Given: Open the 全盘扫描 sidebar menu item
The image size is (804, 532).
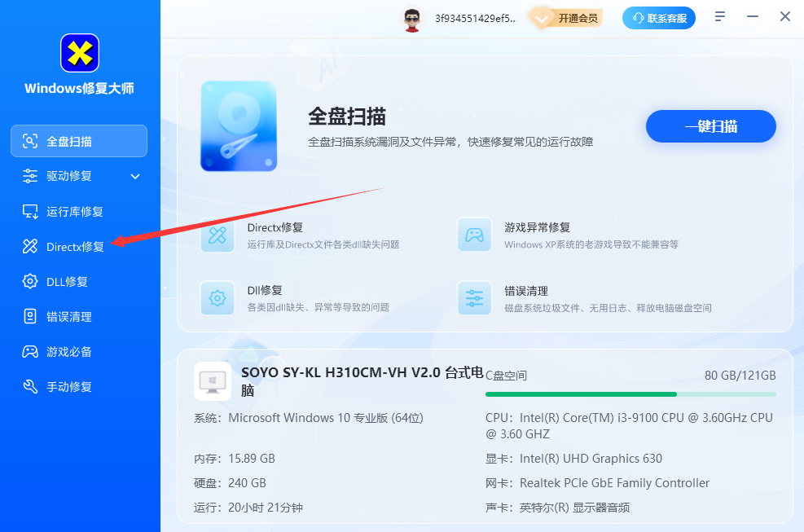Looking at the screenshot, I should click(x=79, y=141).
